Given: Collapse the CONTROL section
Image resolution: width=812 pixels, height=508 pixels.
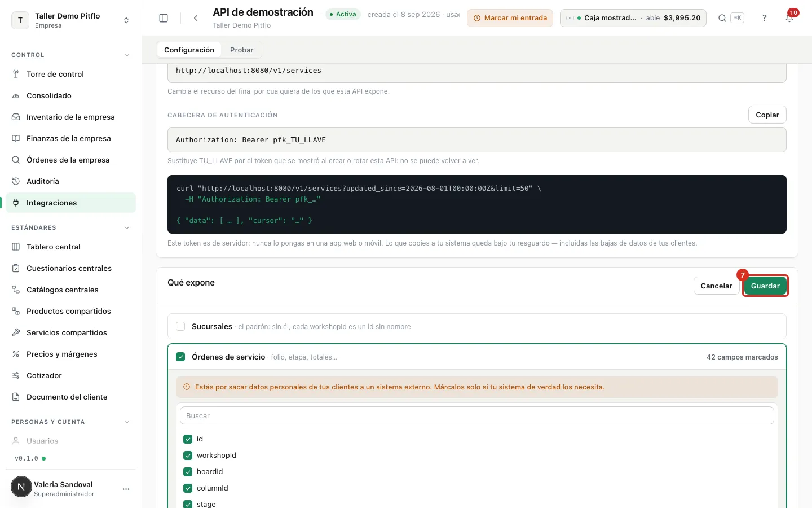Looking at the screenshot, I should pos(127,55).
